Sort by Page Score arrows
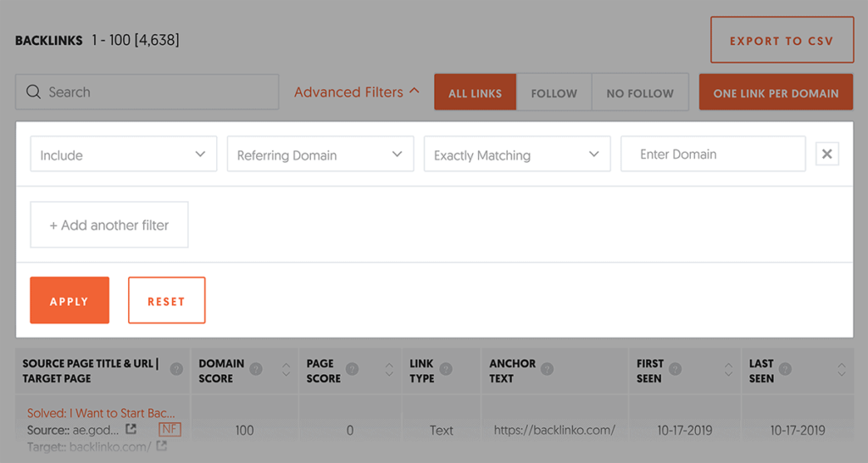This screenshot has height=463, width=868. click(389, 370)
